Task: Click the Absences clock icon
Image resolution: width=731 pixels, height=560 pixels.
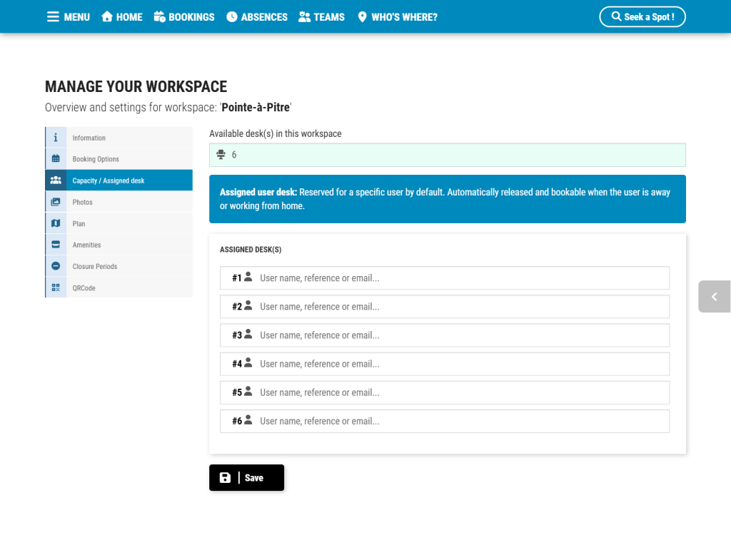Action: pos(232,17)
